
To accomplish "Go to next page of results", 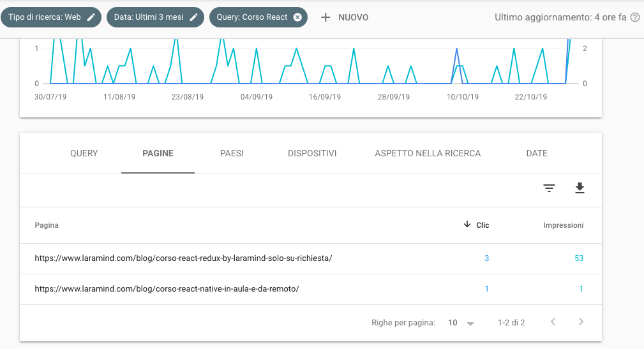I will [581, 322].
